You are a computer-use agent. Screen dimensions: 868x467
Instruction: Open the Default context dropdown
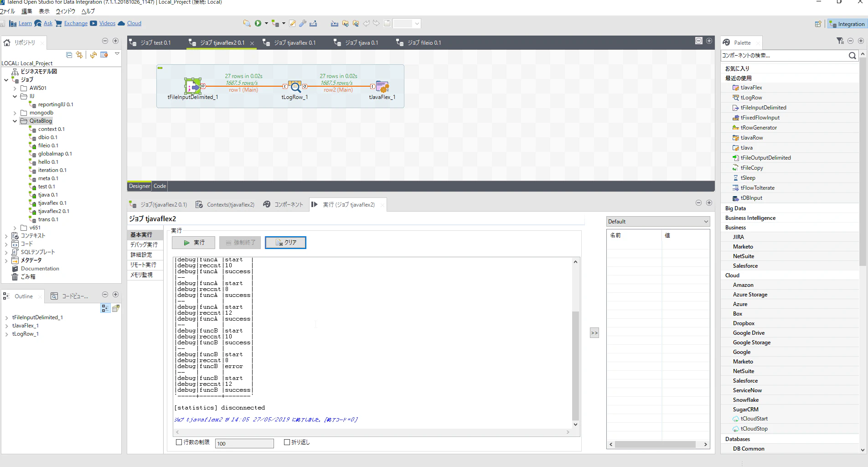click(x=658, y=222)
